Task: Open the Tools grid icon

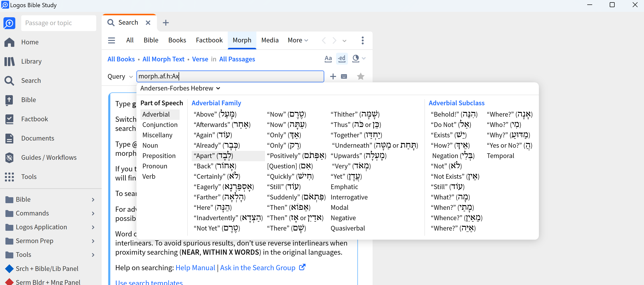Action: pos(10,177)
